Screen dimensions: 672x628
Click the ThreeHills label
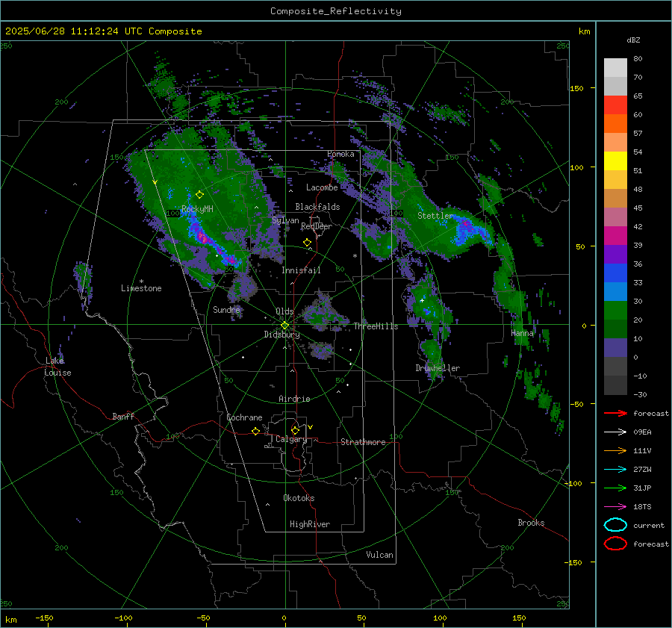(x=376, y=326)
